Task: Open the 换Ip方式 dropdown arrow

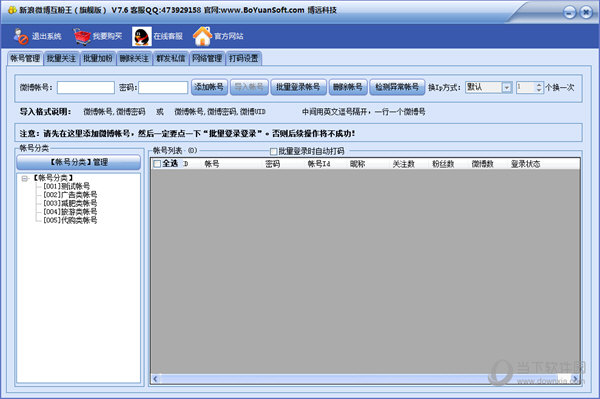Action: tap(507, 88)
